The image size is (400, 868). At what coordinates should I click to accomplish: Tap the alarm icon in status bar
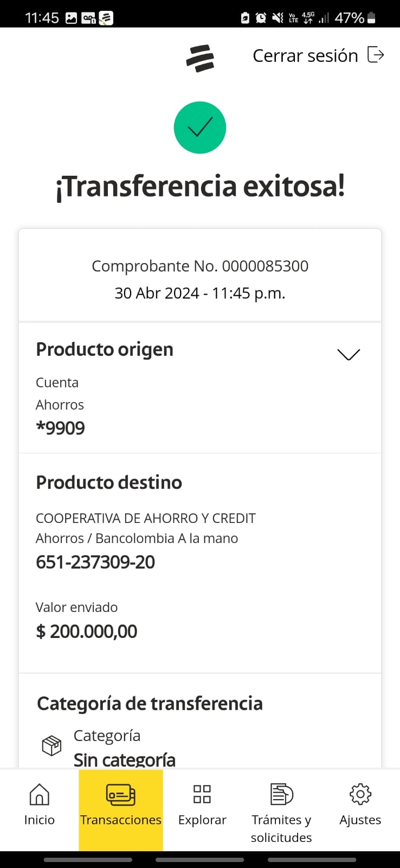261,18
